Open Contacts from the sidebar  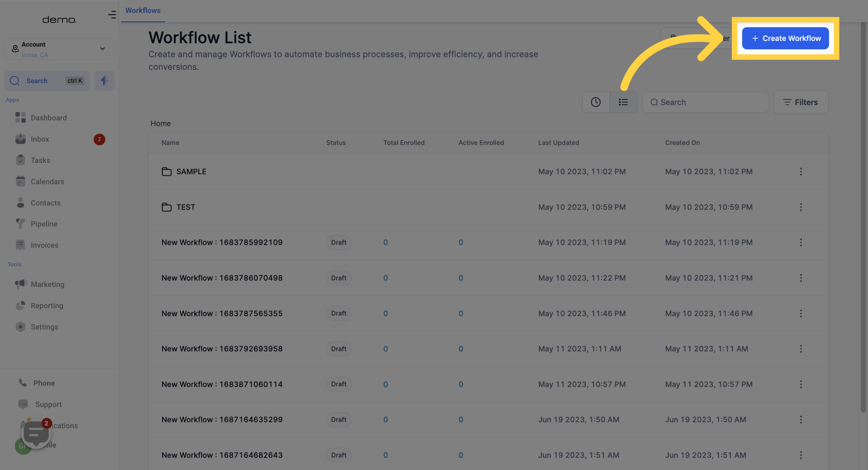38,203
